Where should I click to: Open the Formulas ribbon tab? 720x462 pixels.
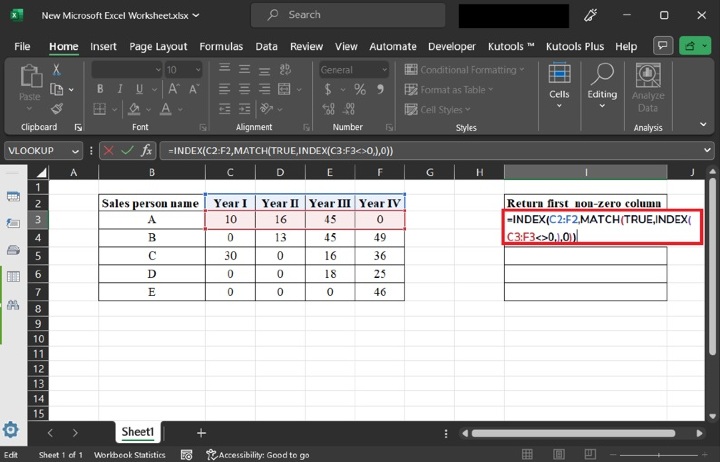(x=220, y=46)
